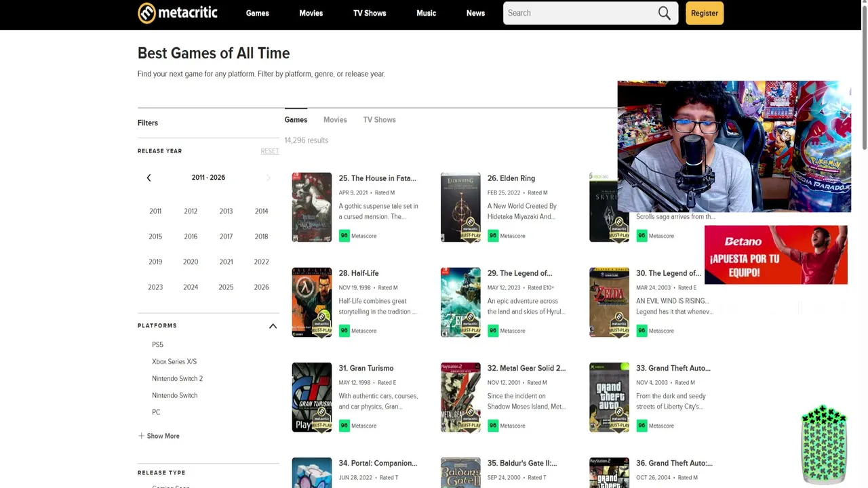This screenshot has width=868, height=488.
Task: Open Metal Gear Solid 2 cover thumbnail
Action: pyautogui.click(x=460, y=397)
